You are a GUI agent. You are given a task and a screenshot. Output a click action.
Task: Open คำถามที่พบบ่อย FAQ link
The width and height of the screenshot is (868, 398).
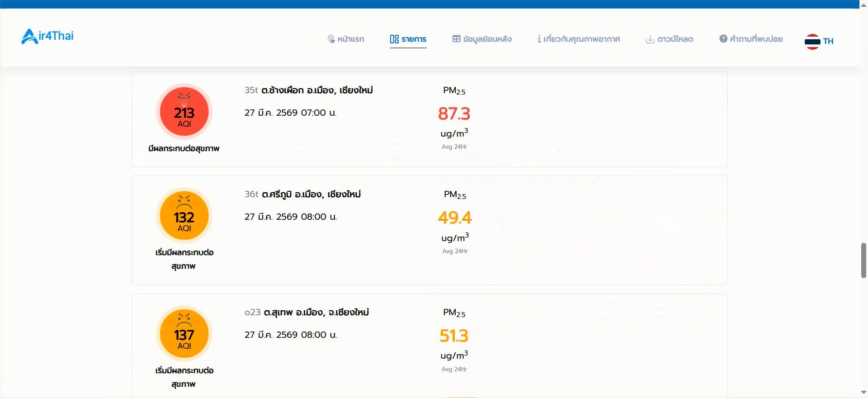pos(756,39)
